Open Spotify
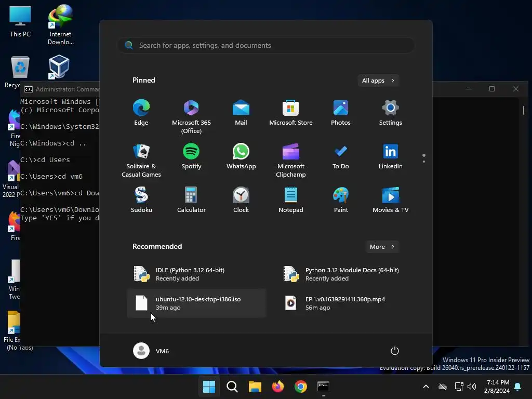Image resolution: width=532 pixels, height=399 pixels. point(191,156)
